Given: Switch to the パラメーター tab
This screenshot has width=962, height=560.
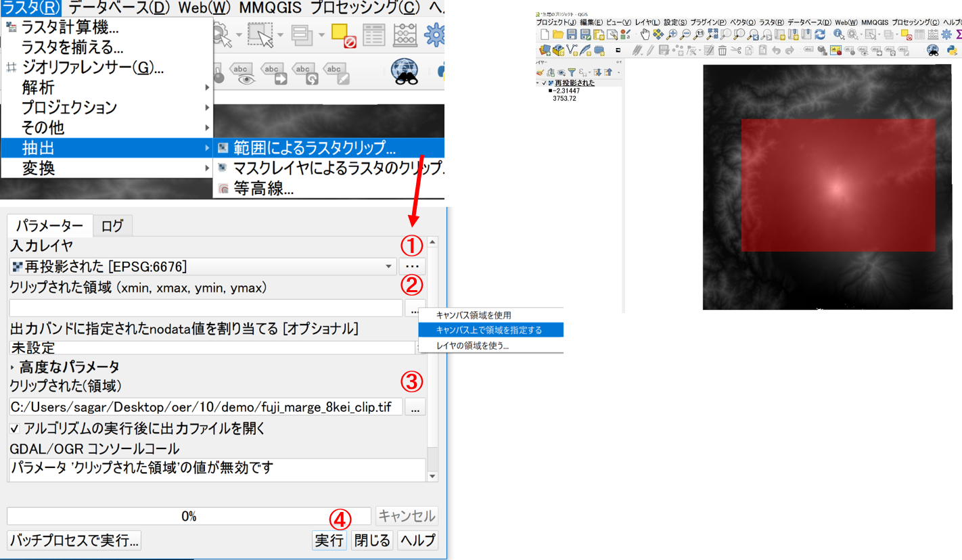Looking at the screenshot, I should (49, 226).
